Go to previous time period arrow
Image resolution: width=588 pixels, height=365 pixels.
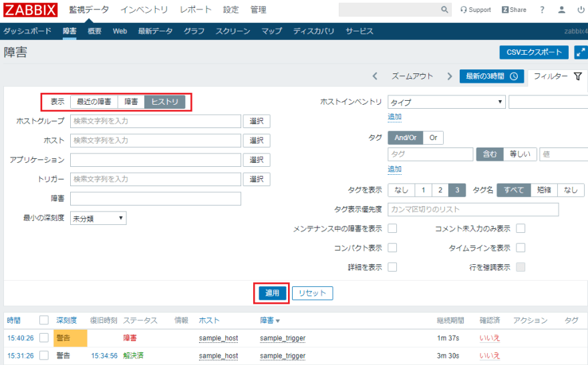coord(375,76)
